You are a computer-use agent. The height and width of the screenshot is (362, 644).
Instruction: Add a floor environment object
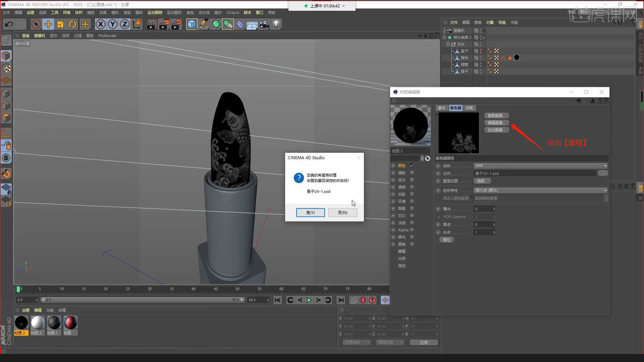coord(252,24)
